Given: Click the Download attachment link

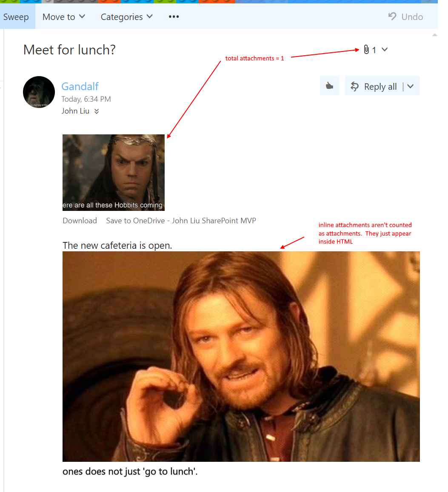Looking at the screenshot, I should click(80, 221).
